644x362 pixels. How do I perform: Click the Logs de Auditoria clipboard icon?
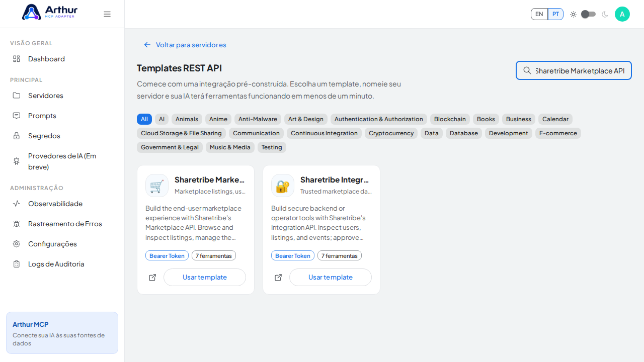pos(17,264)
